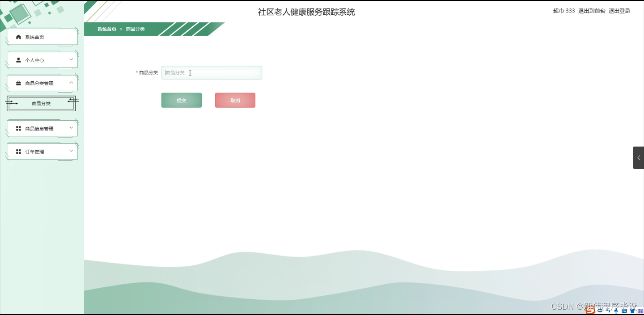The image size is (644, 315).
Task: Collapse the right-edge side panel arrow tab
Action: [639, 157]
